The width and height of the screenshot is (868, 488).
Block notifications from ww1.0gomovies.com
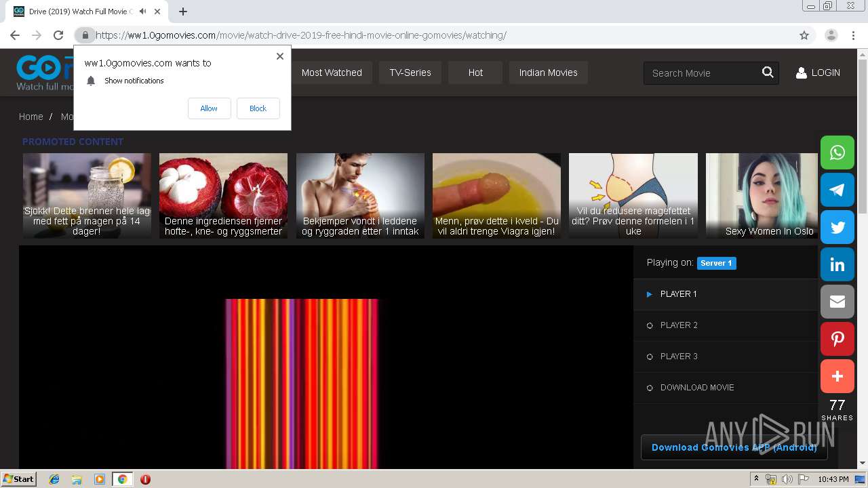click(x=258, y=108)
